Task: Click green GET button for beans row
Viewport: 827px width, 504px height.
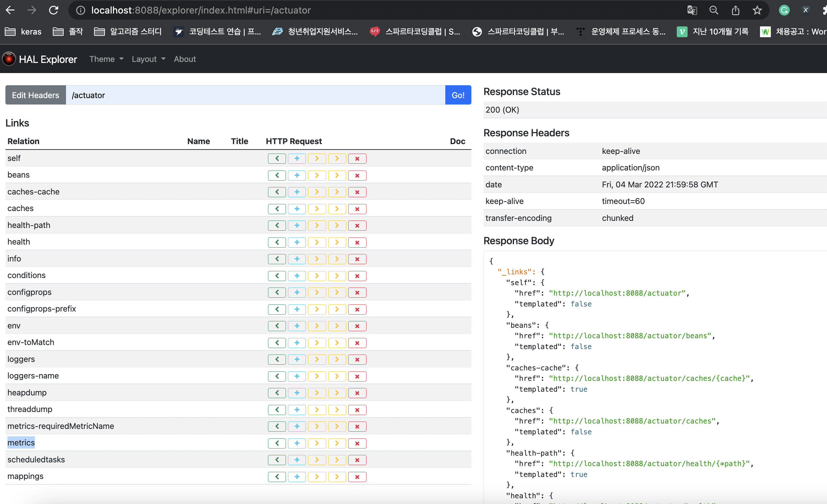Action: [x=277, y=175]
